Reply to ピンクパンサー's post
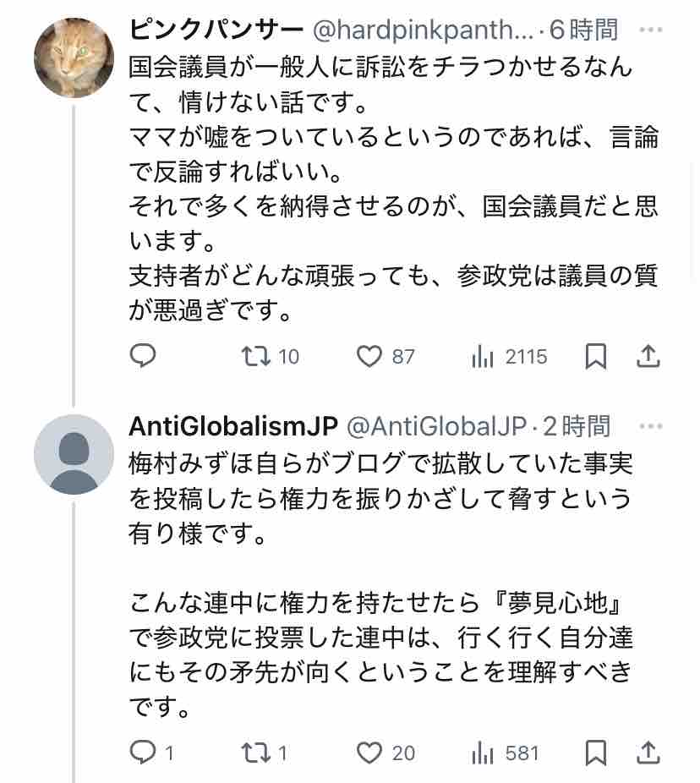This screenshot has height=783, width=700. [143, 357]
